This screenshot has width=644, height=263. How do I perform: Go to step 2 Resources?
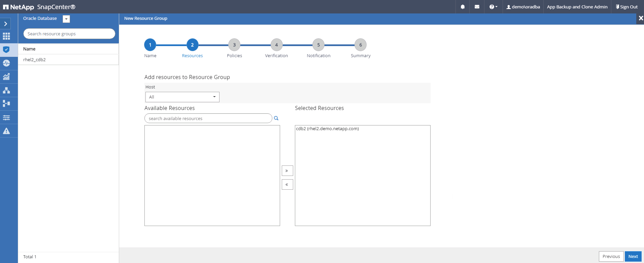click(x=192, y=45)
